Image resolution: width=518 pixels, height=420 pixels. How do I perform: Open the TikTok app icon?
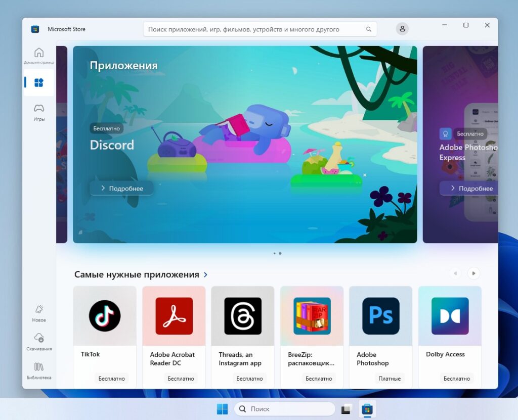(x=105, y=316)
